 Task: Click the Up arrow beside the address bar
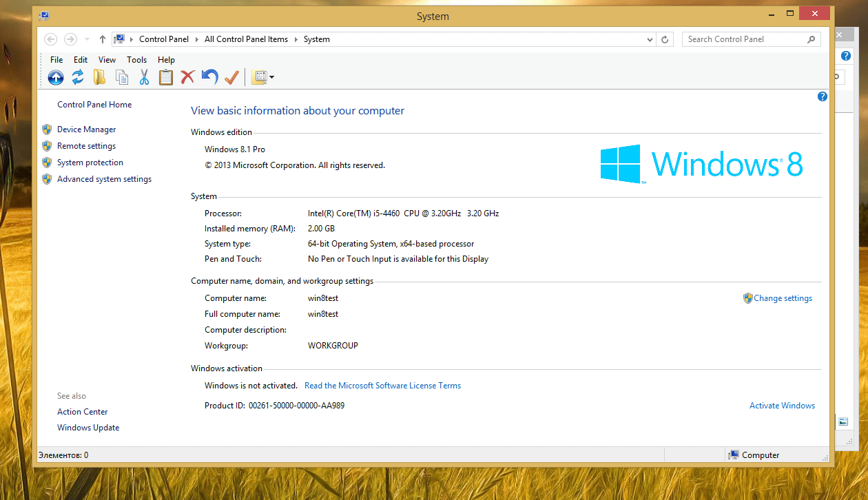[x=103, y=39]
